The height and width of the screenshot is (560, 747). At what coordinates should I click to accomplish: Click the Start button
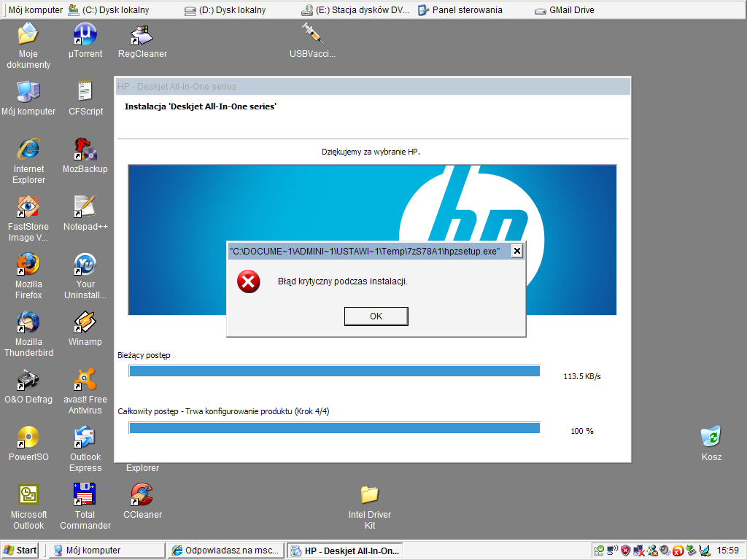coord(20,551)
